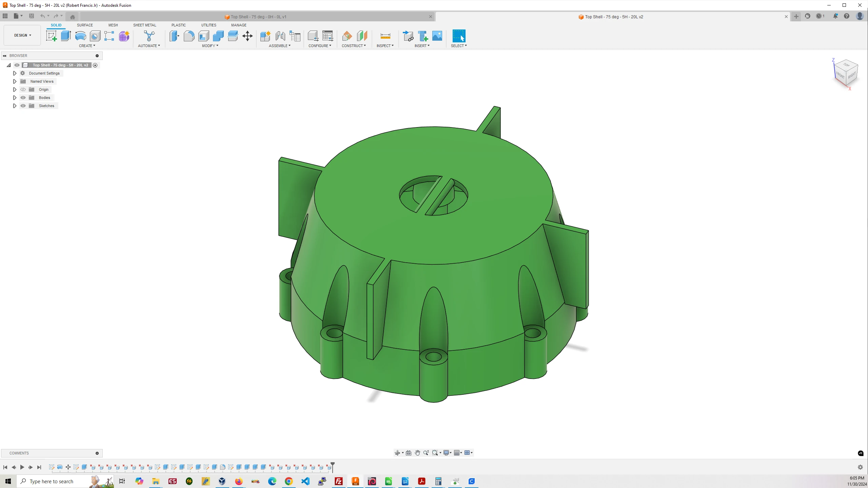The width and height of the screenshot is (868, 488).
Task: Select the Combine tool
Action: click(218, 36)
